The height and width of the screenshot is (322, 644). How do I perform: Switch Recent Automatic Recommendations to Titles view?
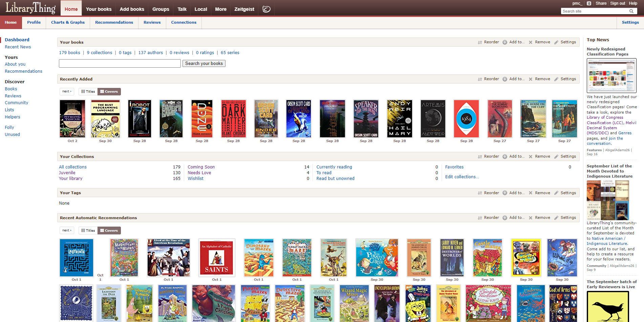88,230
